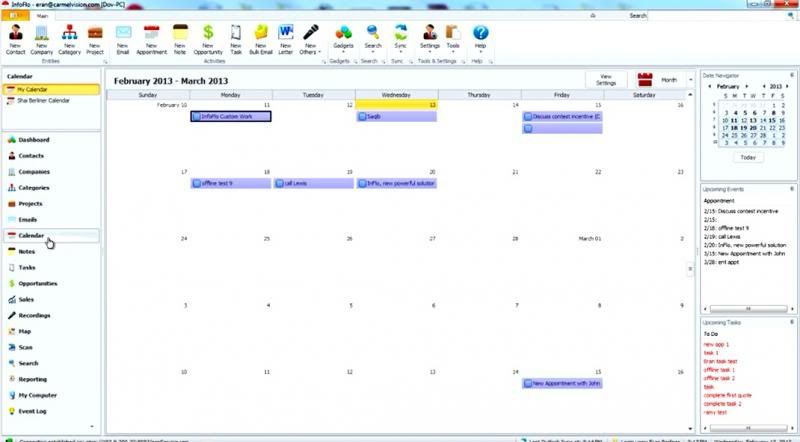Select the InfoFlo Custom Work appointment
800x442 pixels.
coord(231,116)
